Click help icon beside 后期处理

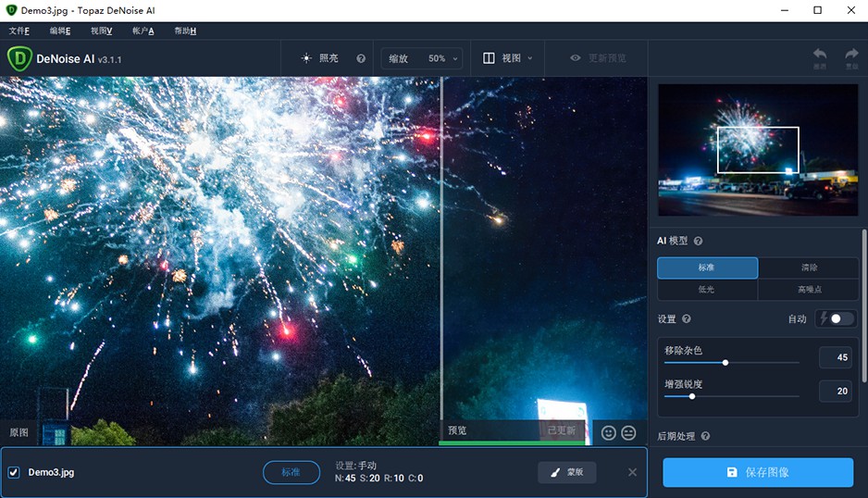[x=705, y=437]
